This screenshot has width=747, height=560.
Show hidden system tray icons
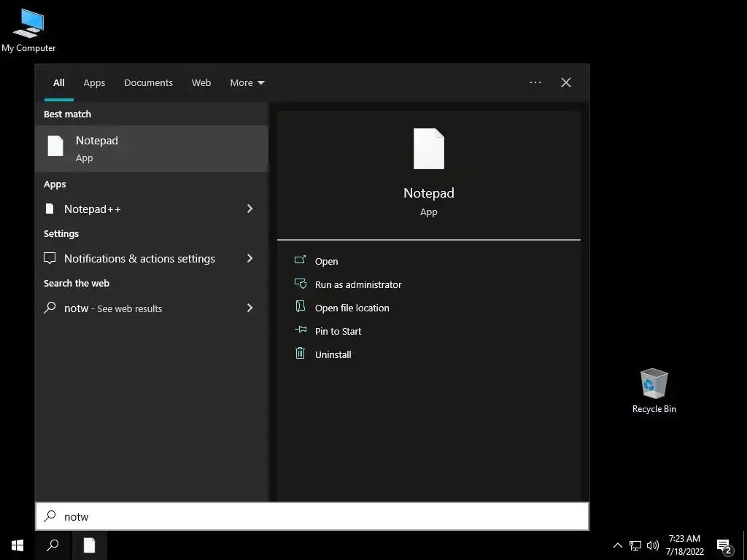(x=617, y=545)
